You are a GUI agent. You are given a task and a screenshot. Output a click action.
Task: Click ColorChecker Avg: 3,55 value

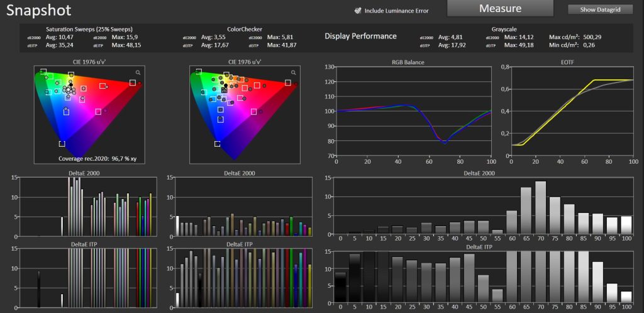[214, 37]
